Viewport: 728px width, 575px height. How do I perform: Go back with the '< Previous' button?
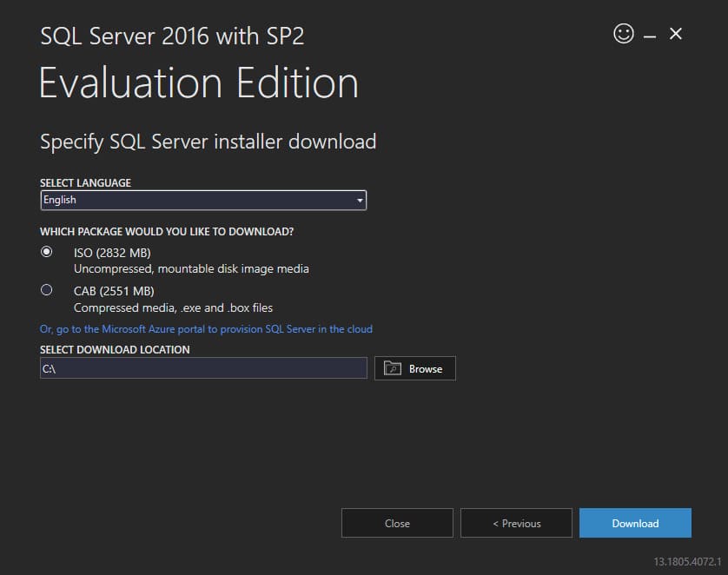516,523
